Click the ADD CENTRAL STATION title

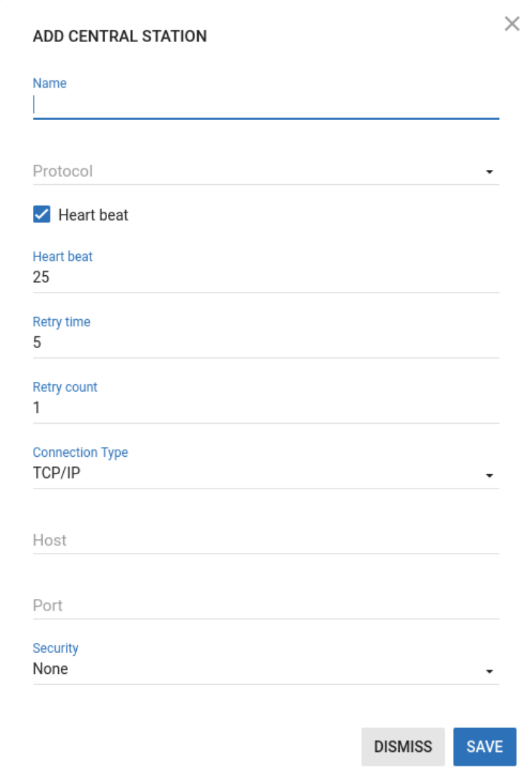[x=119, y=36]
